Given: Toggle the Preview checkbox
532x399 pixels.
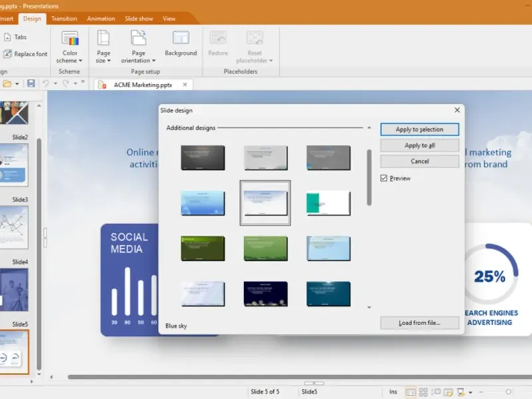Looking at the screenshot, I should coord(384,178).
